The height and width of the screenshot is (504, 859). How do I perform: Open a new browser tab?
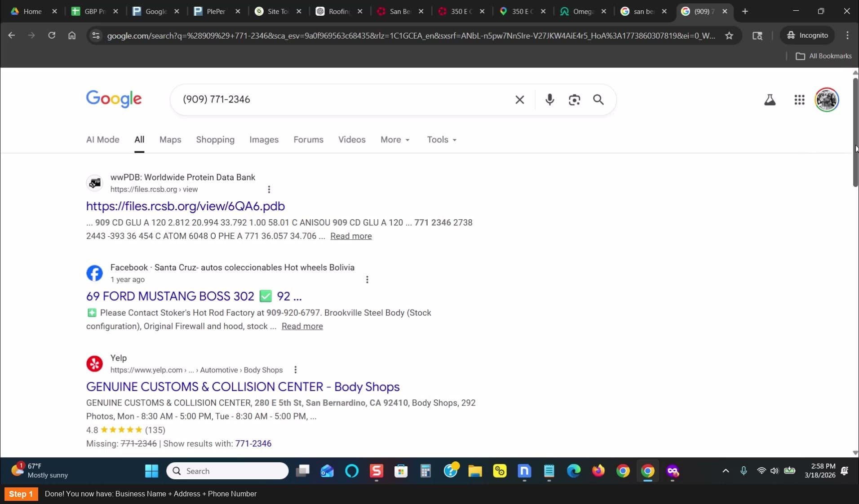(745, 11)
